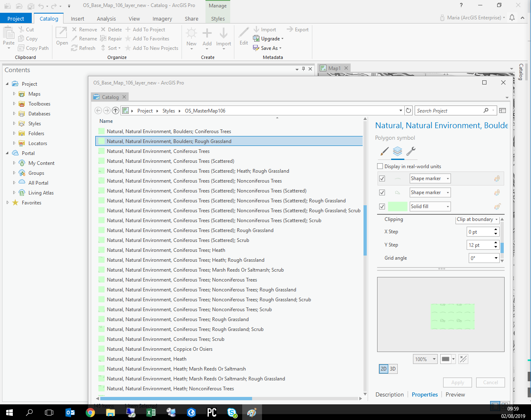Viewport: 531px width, 420px height.
Task: Uncheck the Solid fill layer checkbox
Action: pos(382,206)
